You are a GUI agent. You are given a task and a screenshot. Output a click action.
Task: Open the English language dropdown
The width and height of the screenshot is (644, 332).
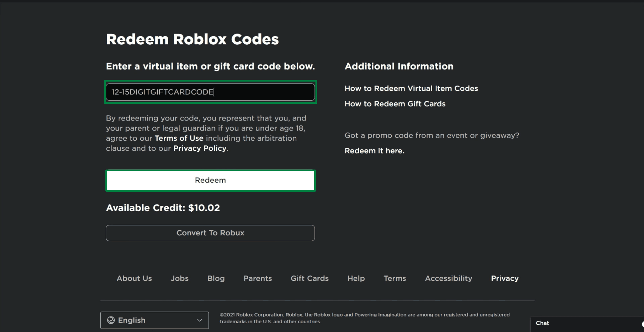(154, 320)
